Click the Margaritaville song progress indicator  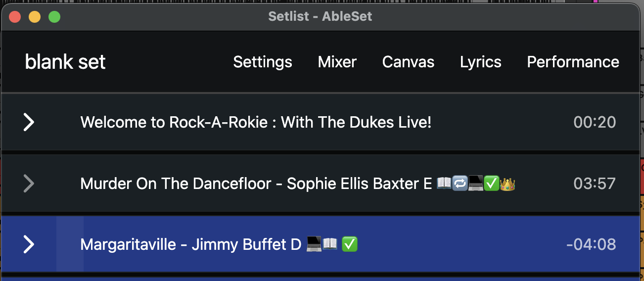70,244
